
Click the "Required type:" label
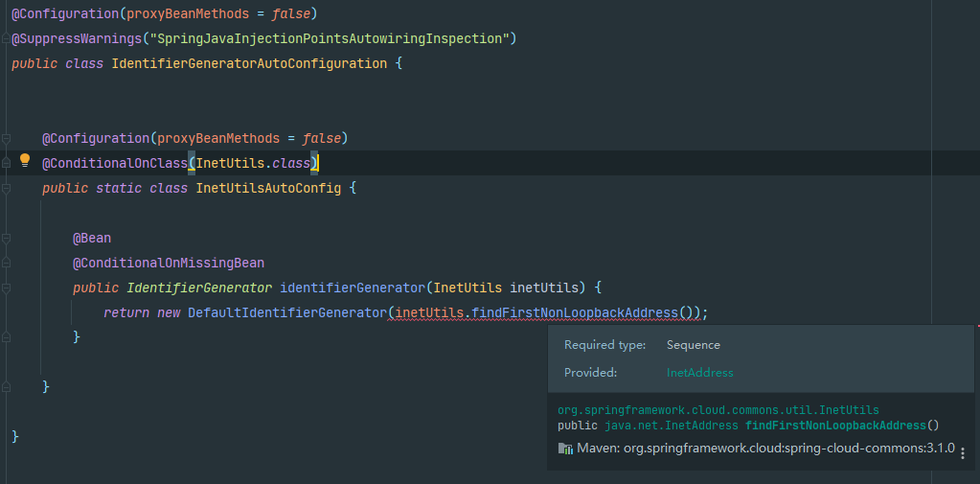pyautogui.click(x=605, y=345)
